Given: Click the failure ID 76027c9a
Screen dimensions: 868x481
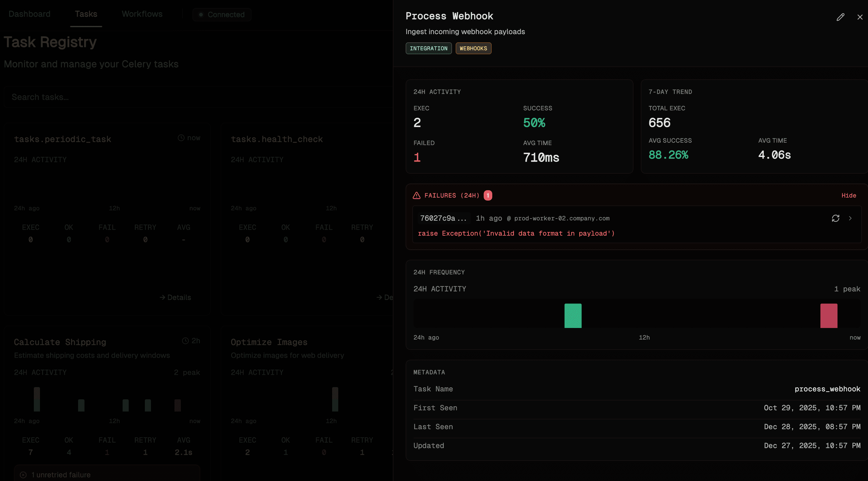Looking at the screenshot, I should 443,218.
